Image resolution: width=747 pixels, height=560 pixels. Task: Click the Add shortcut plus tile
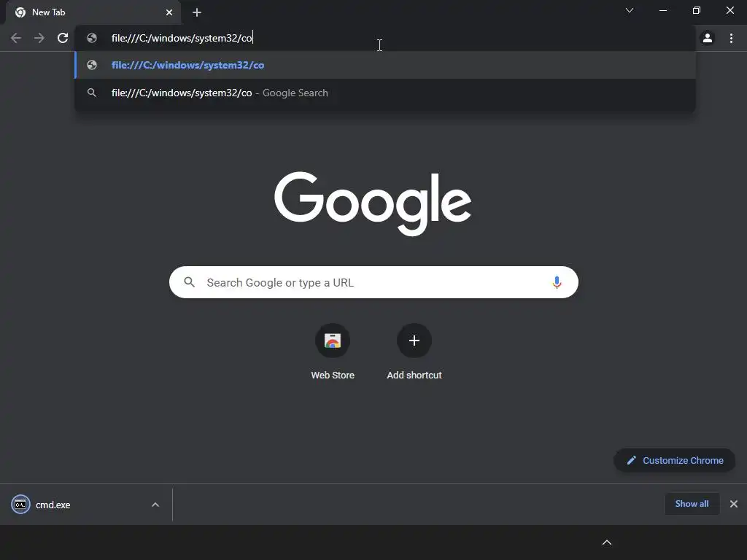click(x=414, y=341)
